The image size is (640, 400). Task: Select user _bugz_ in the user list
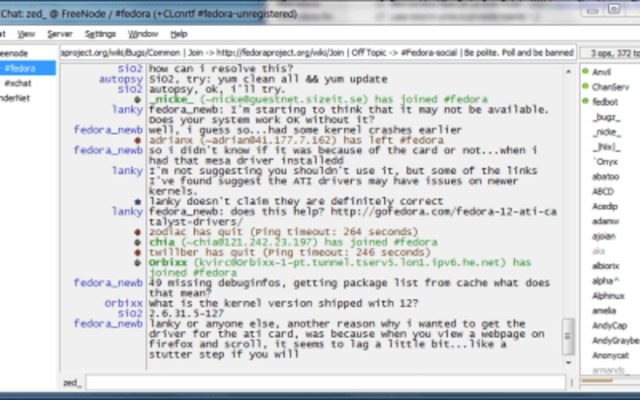tap(606, 118)
